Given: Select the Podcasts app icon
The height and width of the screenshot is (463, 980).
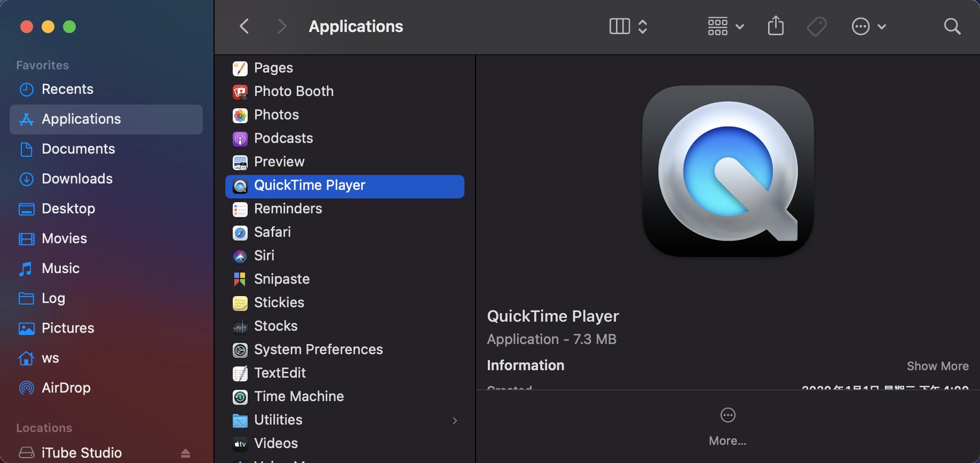Looking at the screenshot, I should point(240,139).
